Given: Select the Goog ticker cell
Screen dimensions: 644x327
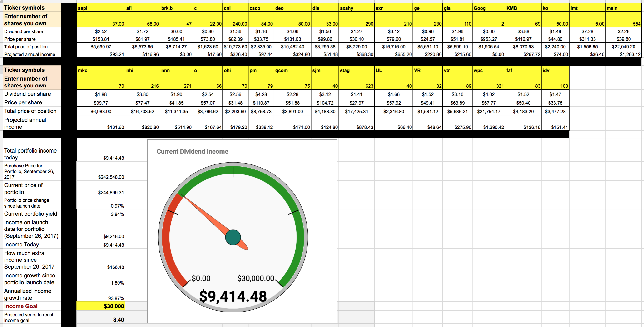Looking at the screenshot, I should pyautogui.click(x=489, y=8).
